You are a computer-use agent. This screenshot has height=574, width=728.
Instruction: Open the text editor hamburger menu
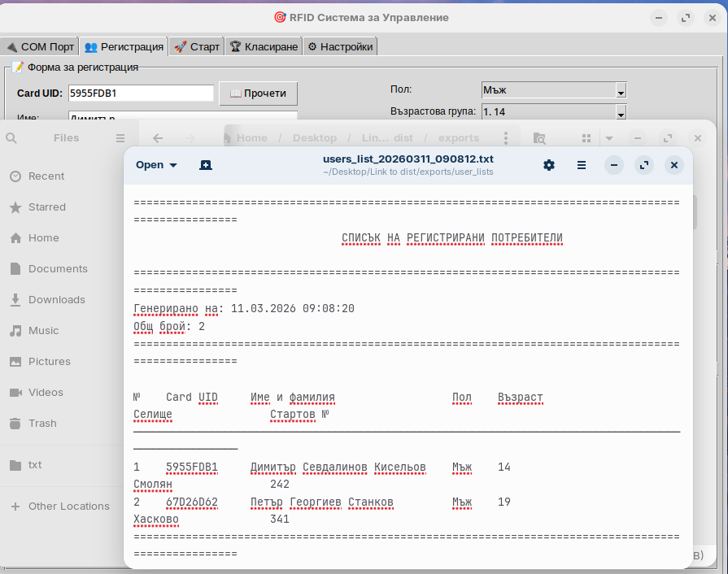tap(582, 165)
